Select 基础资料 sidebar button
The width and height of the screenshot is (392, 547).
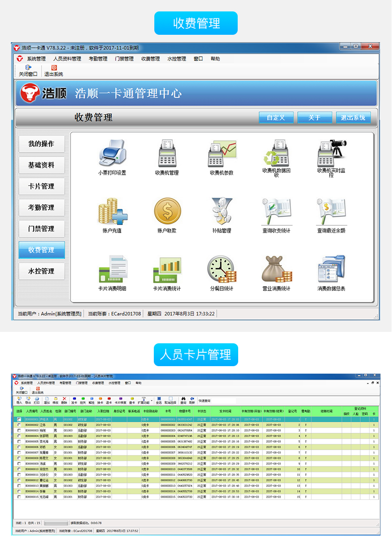[x=42, y=165]
